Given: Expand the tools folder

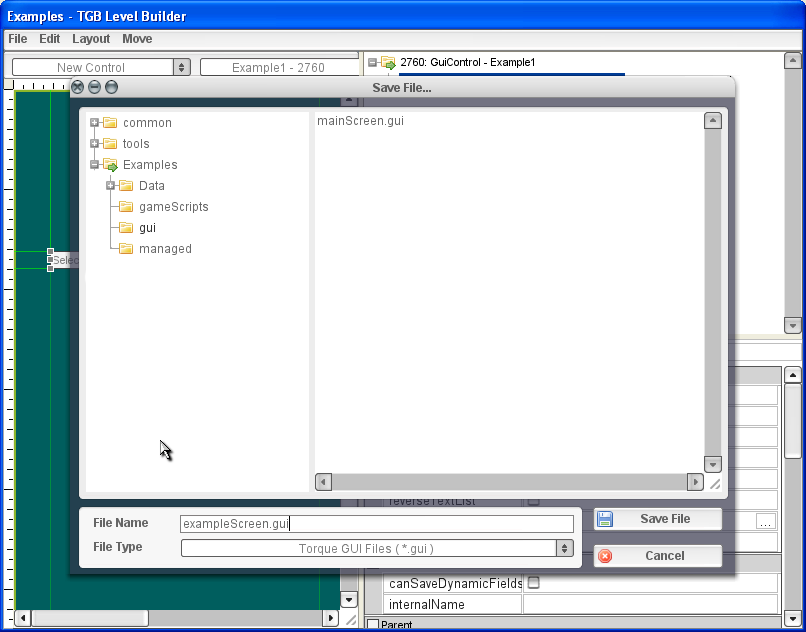Looking at the screenshot, I should tap(94, 143).
